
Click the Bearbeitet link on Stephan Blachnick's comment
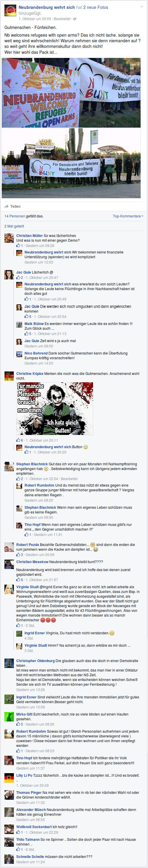click(69, 479)
